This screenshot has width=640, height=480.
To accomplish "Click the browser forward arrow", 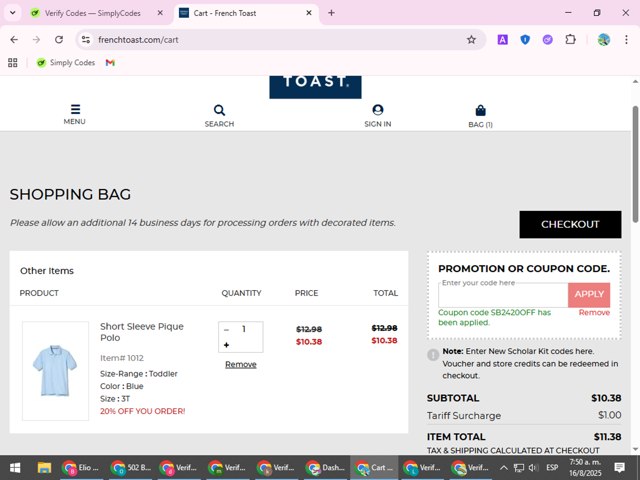I will [36, 40].
